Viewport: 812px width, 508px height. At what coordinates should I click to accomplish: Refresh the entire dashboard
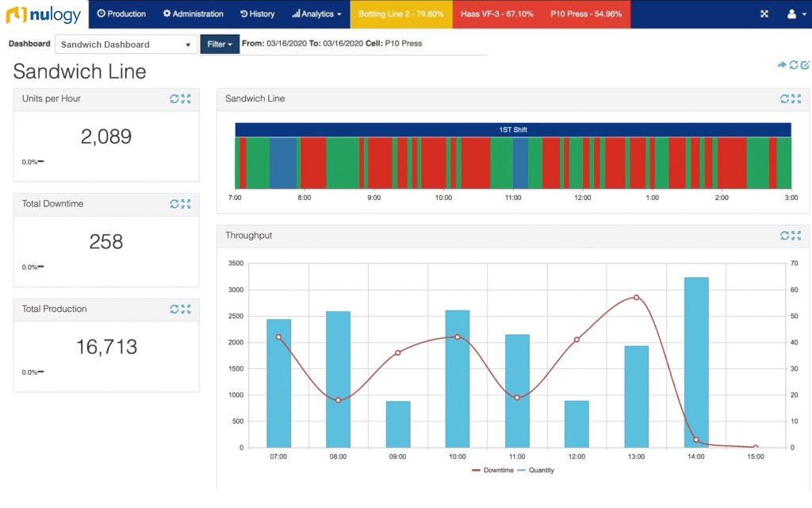793,65
